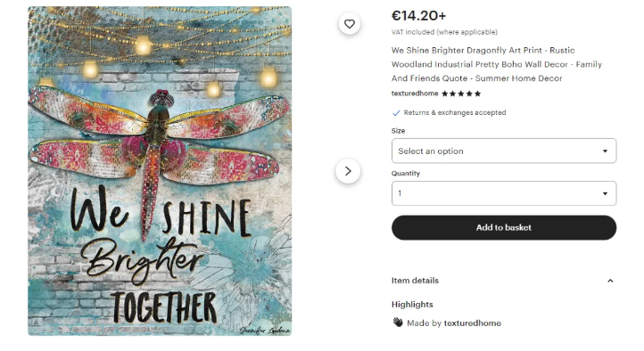644x351 pixels.
Task: Click the dragonfly art print image
Action: (x=160, y=171)
